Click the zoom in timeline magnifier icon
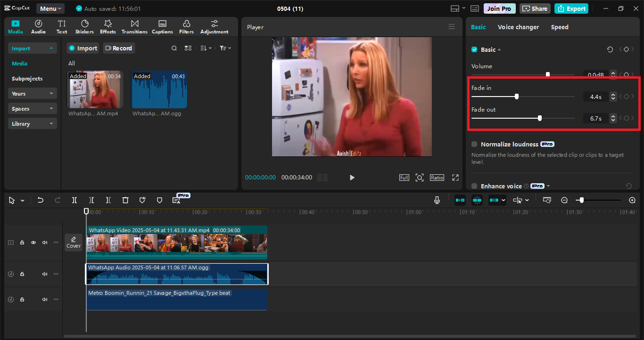 (632, 200)
